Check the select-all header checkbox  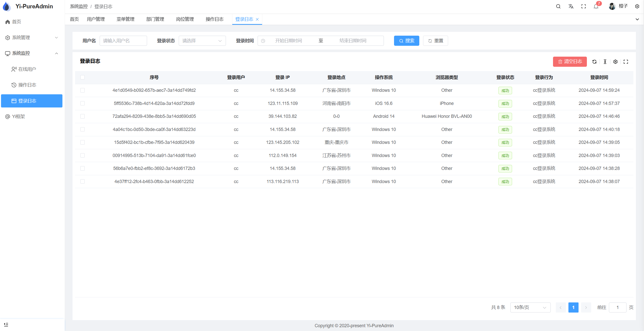82,77
